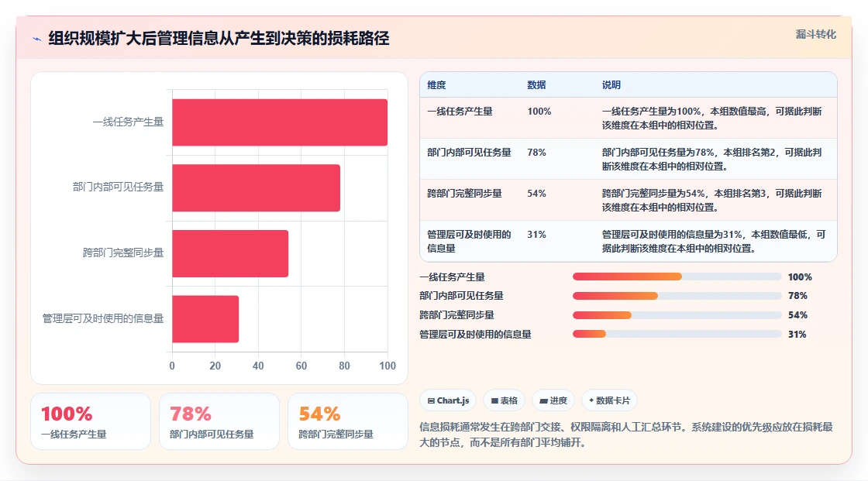The width and height of the screenshot is (868, 481).
Task: Click description text mentioning 本组数值最高
Action: pos(712,118)
